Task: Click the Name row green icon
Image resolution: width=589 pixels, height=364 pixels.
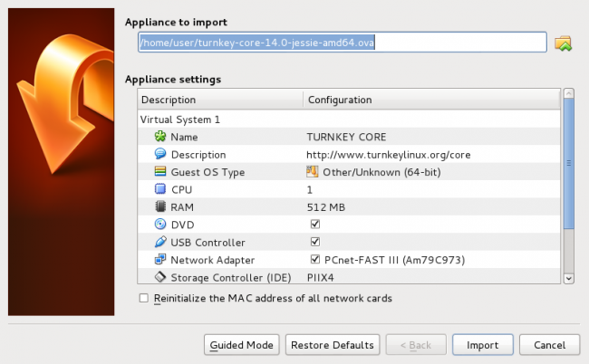Action: tap(160, 137)
